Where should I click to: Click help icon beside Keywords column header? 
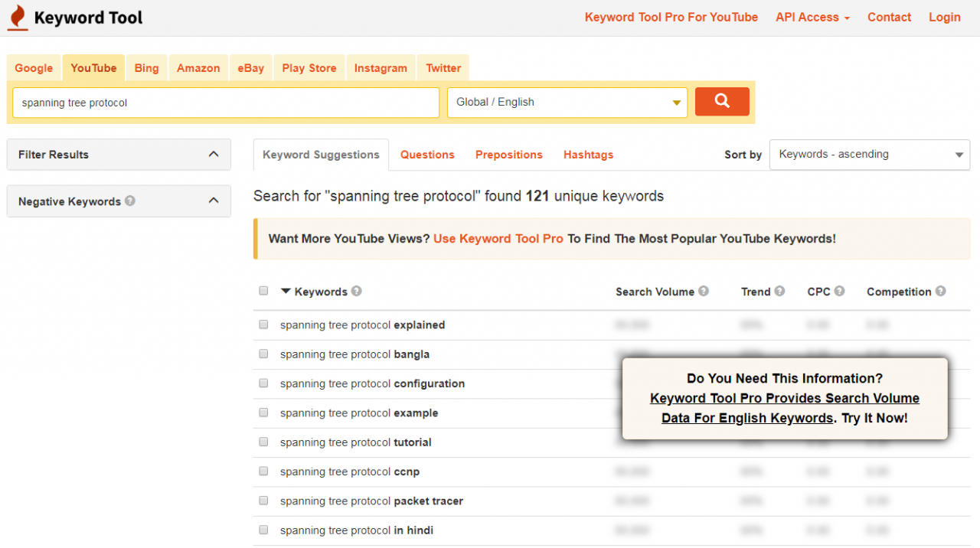[357, 292]
